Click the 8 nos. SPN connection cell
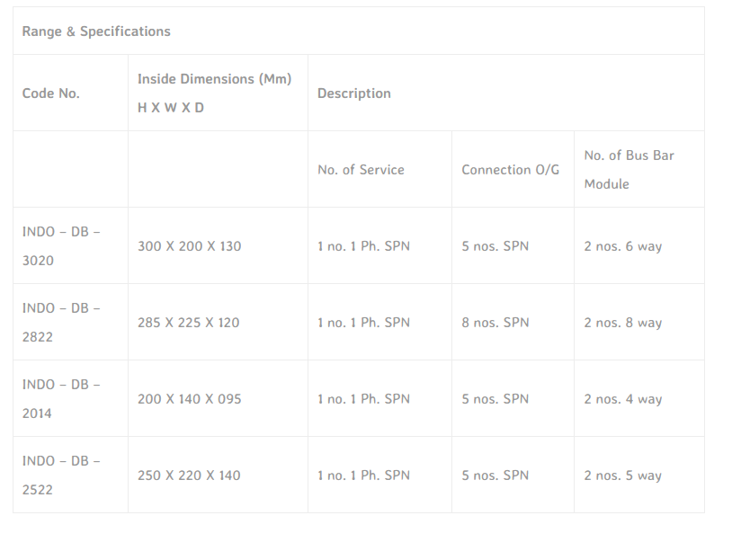This screenshot has height=560, width=732. click(495, 323)
